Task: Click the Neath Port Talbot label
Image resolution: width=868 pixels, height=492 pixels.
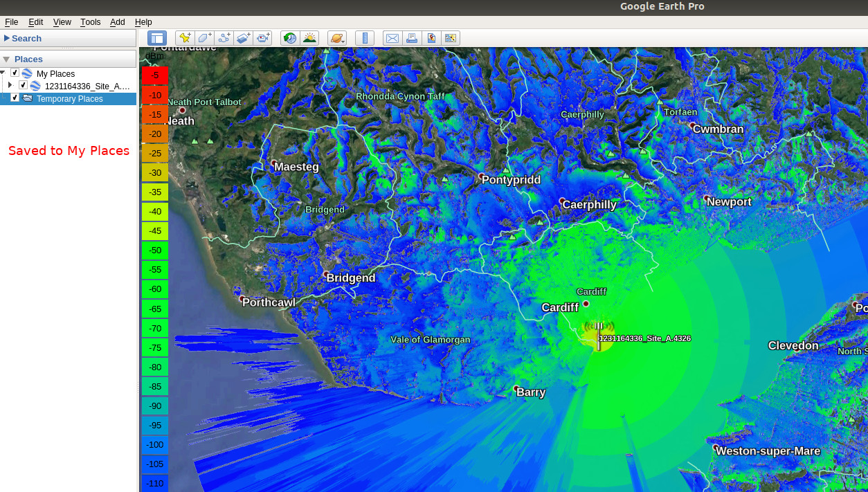Action: pos(204,102)
